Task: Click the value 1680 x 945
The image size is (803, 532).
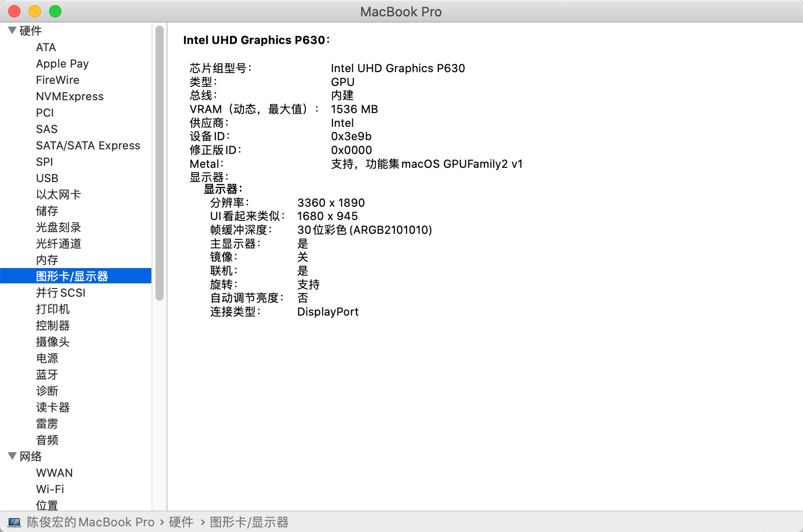Action: 327,216
